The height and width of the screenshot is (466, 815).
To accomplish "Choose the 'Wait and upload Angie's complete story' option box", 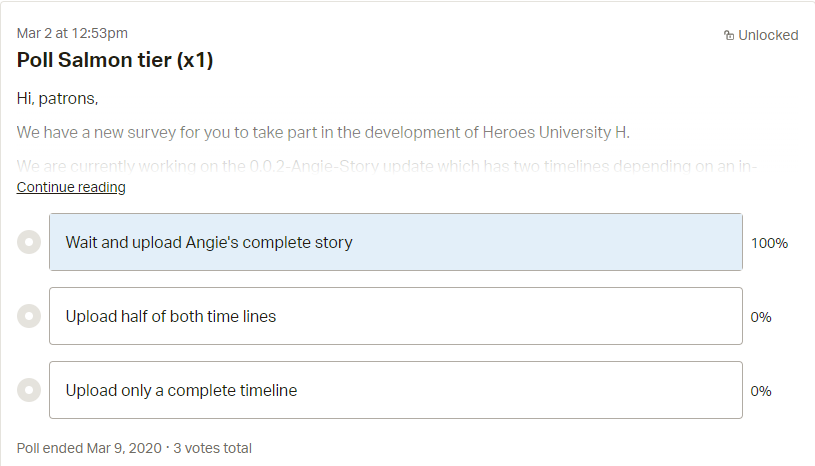I will (396, 242).
